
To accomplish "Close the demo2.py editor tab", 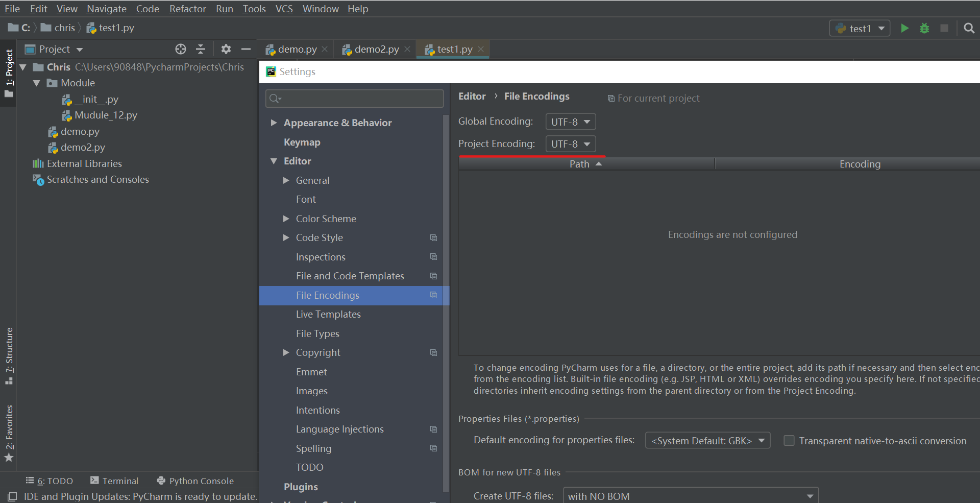I will pos(407,49).
